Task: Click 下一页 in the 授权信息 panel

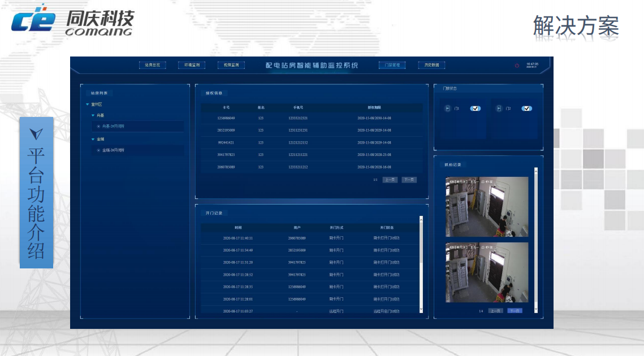Action: pos(409,180)
